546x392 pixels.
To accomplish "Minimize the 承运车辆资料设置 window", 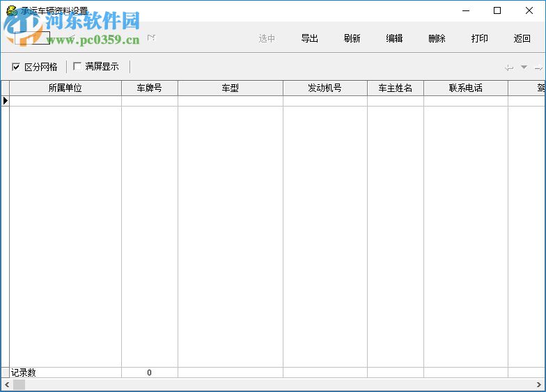I will 465,11.
